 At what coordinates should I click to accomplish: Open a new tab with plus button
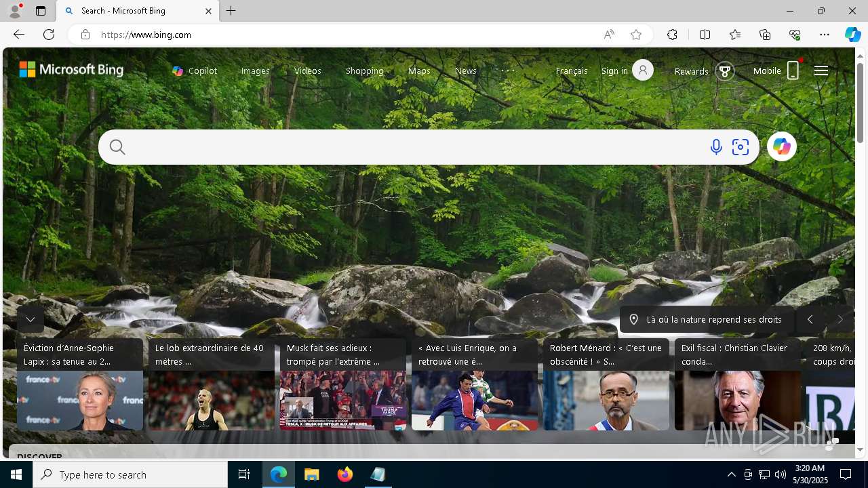[x=231, y=11]
